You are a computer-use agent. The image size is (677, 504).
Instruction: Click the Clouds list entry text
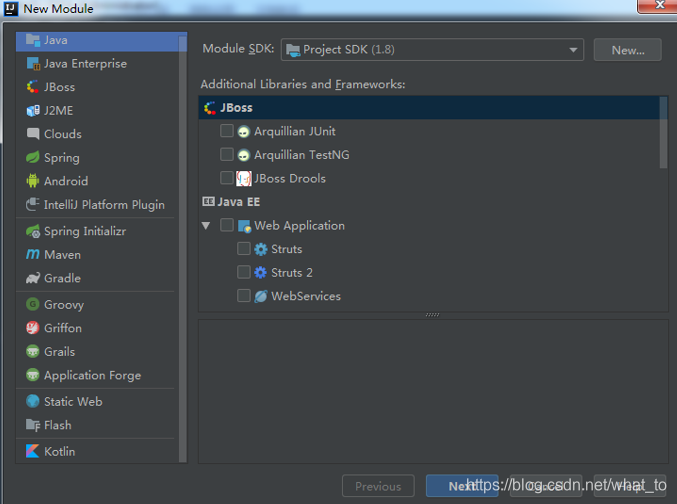pyautogui.click(x=63, y=133)
